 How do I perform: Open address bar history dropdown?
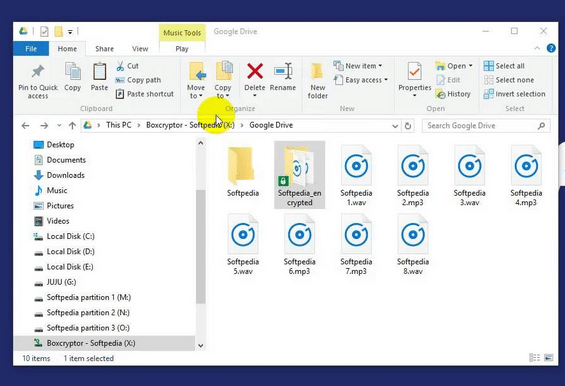[395, 126]
